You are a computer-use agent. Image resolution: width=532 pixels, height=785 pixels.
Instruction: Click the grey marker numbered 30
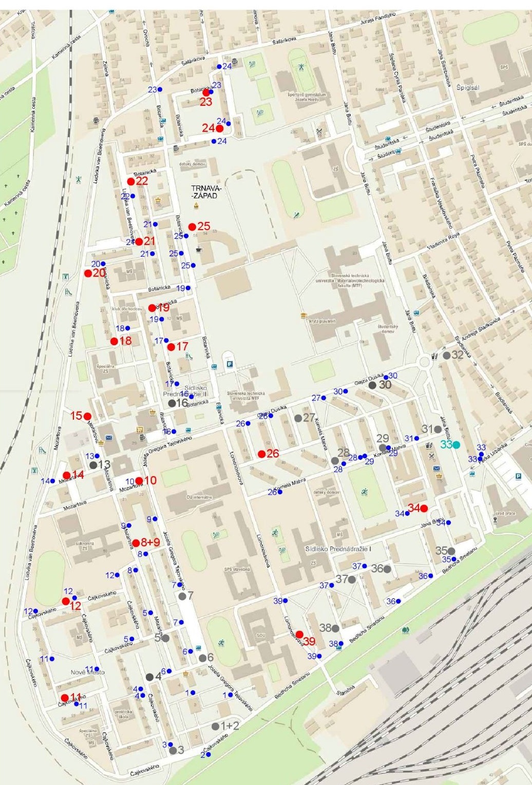point(372,385)
